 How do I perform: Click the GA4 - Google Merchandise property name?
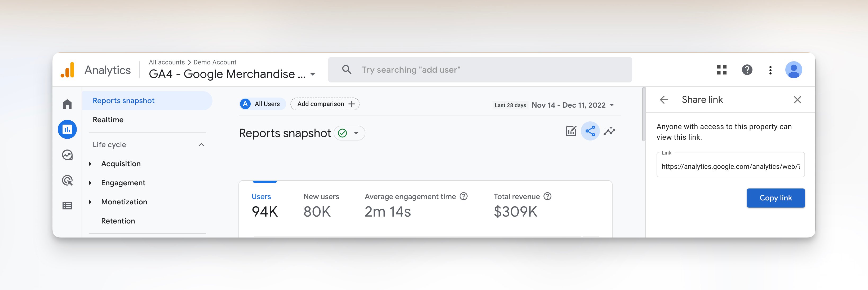pos(227,74)
